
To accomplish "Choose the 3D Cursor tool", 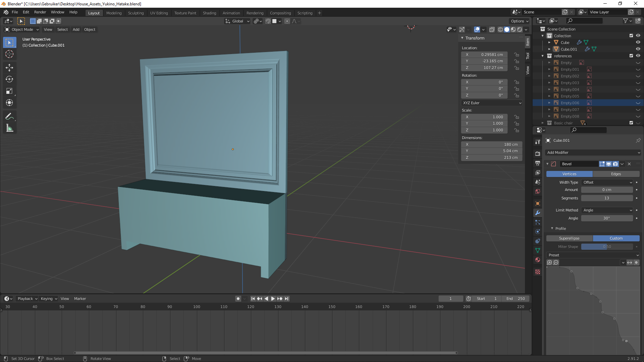I will (x=9, y=54).
